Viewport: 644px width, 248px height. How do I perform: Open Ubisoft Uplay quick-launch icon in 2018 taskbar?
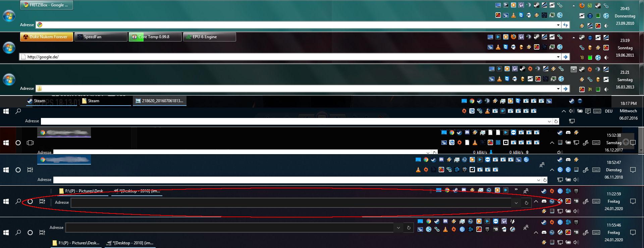526,160
